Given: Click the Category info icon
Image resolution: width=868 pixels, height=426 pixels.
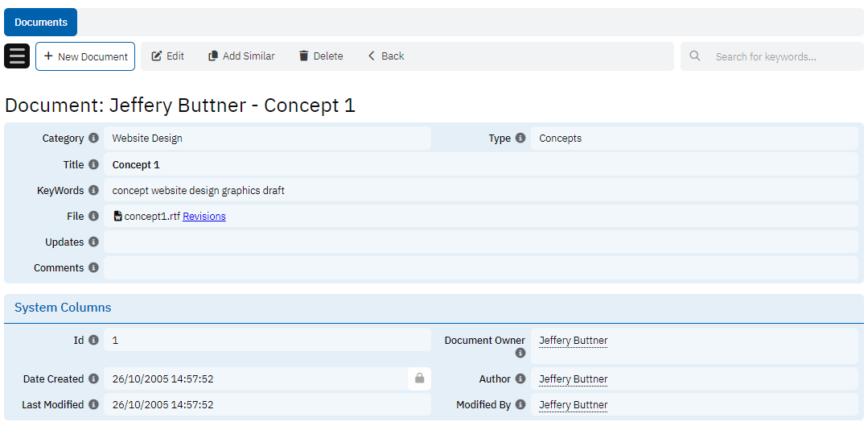Looking at the screenshot, I should (x=93, y=139).
